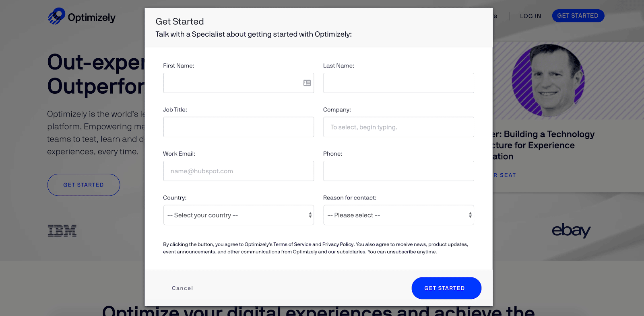
Task: Click GET STARTED in the top navigation
Action: click(x=578, y=16)
